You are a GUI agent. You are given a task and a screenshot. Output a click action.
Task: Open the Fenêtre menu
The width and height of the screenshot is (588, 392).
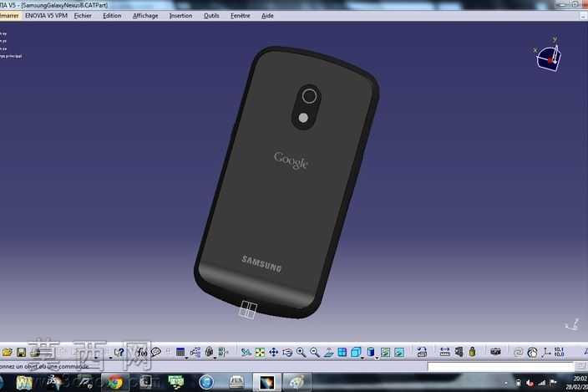tap(241, 16)
